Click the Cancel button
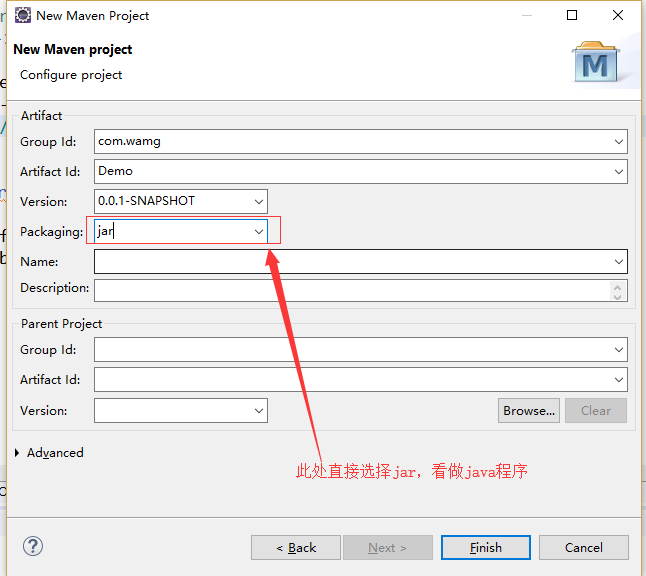Screen dimensions: 646x576 pos(584,548)
